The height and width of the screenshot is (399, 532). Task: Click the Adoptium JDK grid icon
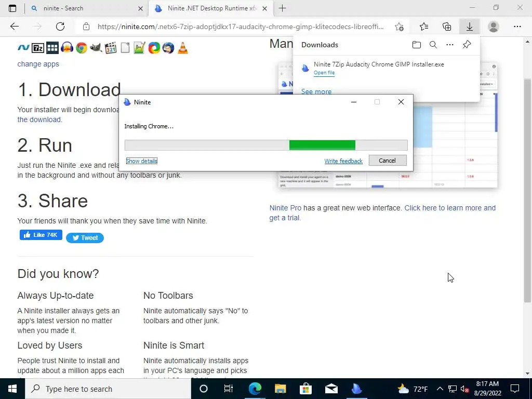tap(52, 48)
